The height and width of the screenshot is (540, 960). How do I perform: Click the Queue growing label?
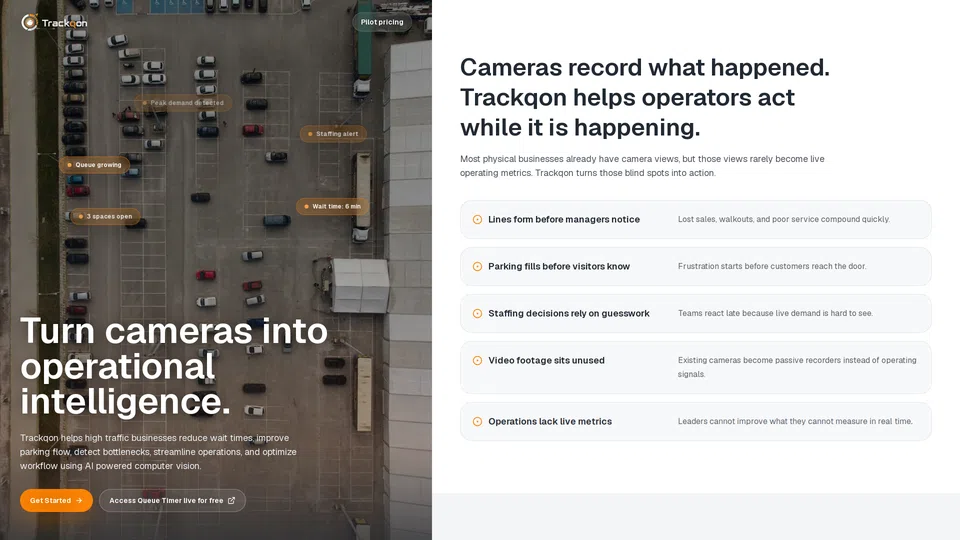pos(94,165)
